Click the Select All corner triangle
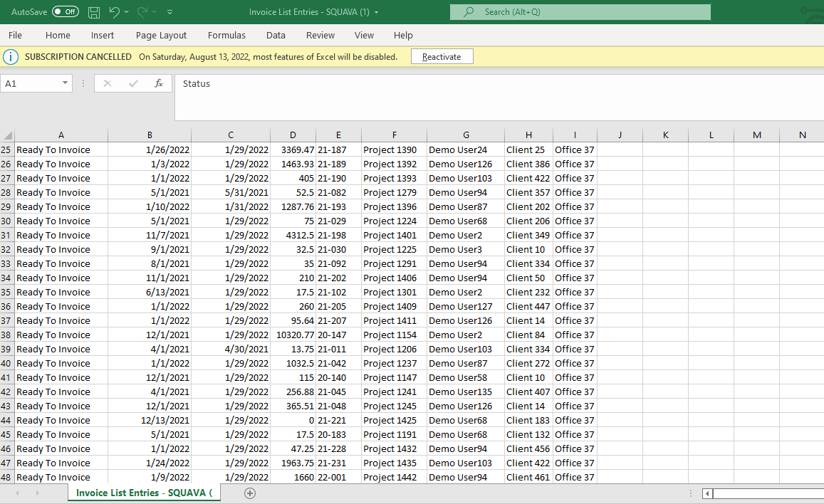 pos(7,135)
